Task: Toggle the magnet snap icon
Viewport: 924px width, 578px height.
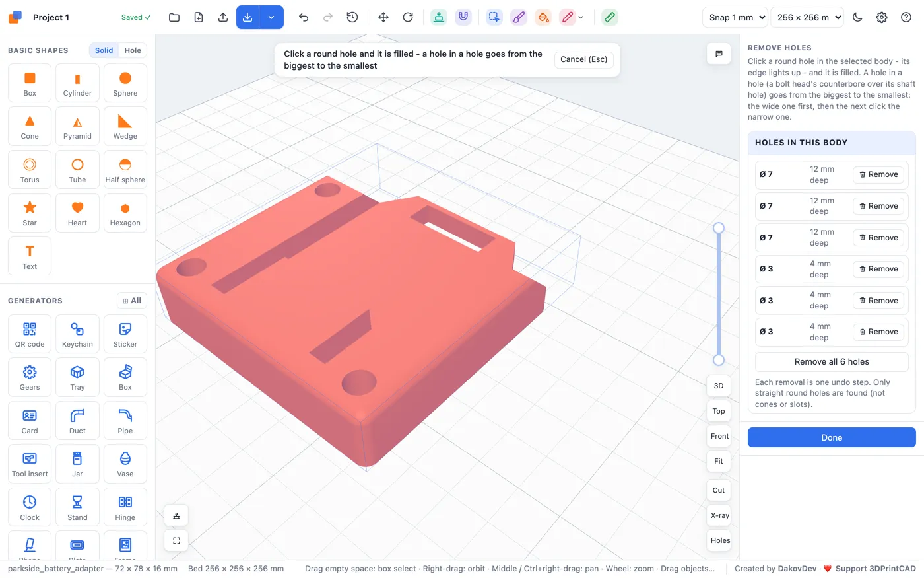Action: coord(463,17)
